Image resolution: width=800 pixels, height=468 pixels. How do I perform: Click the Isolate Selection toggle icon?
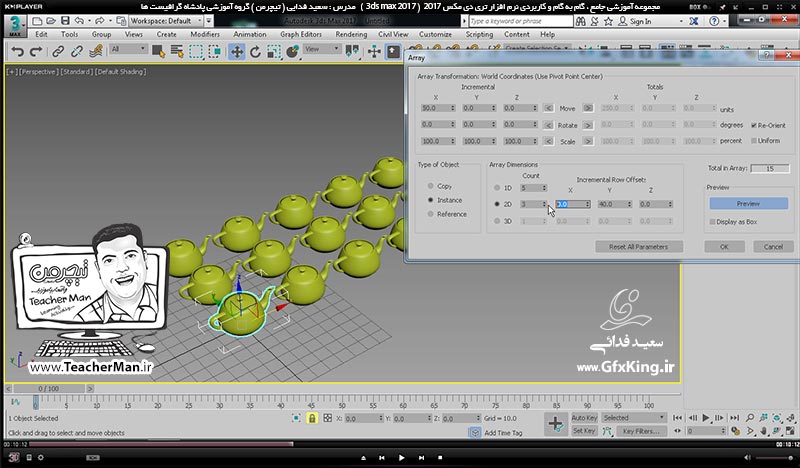[x=296, y=418]
